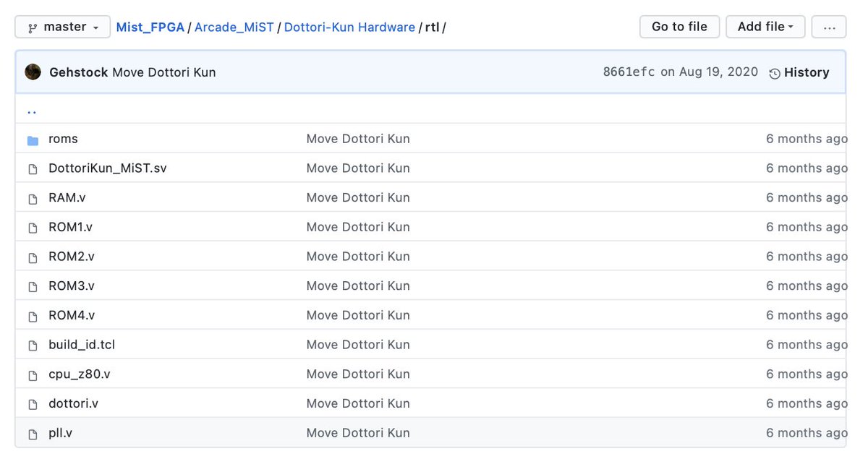Click the ROM3.v file icon
868x472 pixels.
33,287
